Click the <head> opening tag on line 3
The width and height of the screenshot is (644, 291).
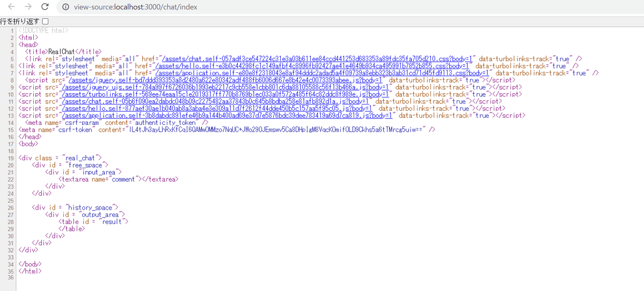pyautogui.click(x=28, y=44)
